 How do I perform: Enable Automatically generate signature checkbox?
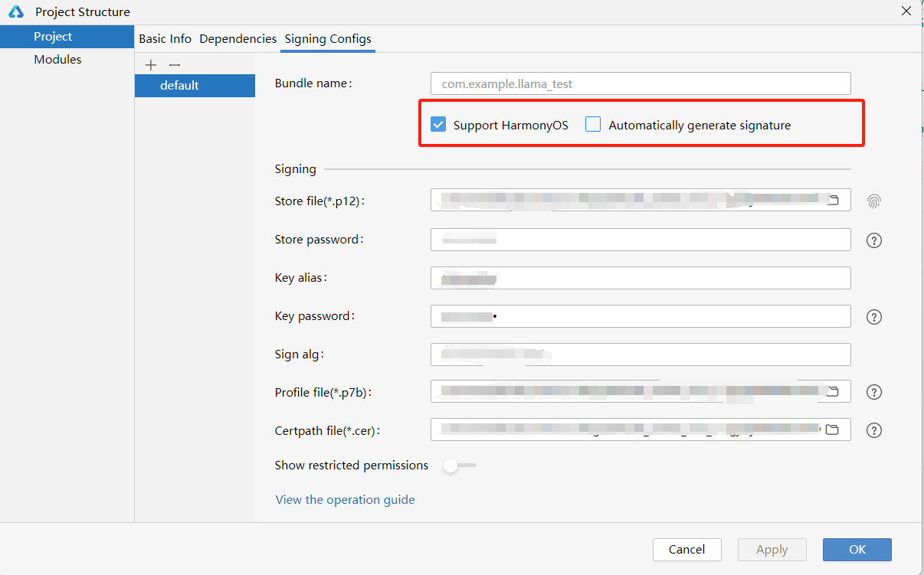point(593,125)
